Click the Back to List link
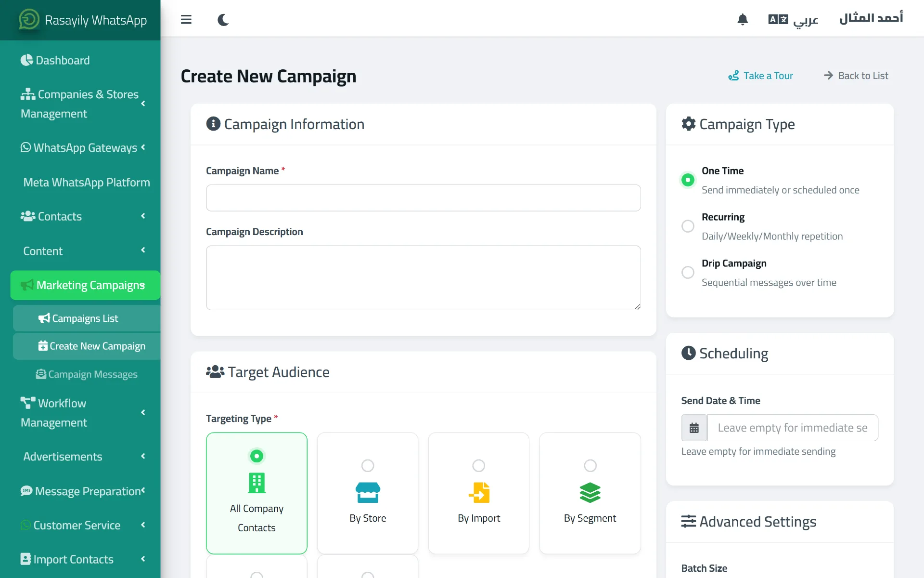The image size is (924, 578). click(856, 76)
